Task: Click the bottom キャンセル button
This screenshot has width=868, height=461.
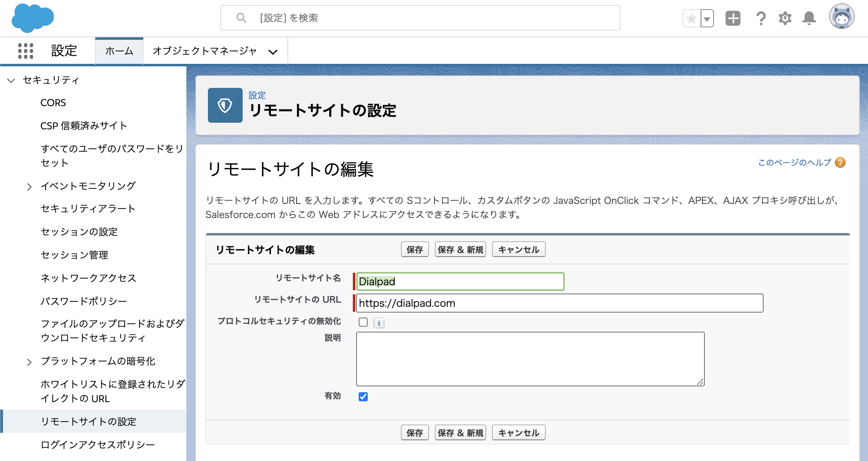Action: 518,433
